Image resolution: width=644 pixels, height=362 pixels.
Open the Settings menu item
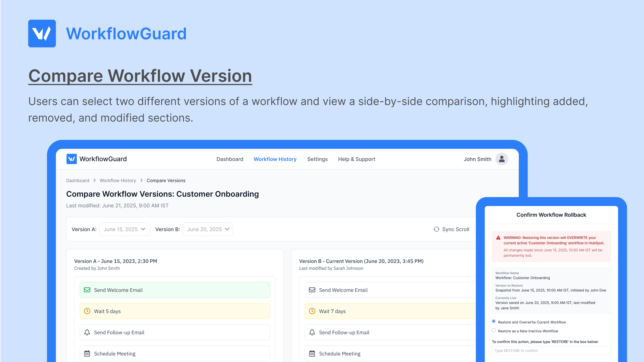click(x=317, y=159)
